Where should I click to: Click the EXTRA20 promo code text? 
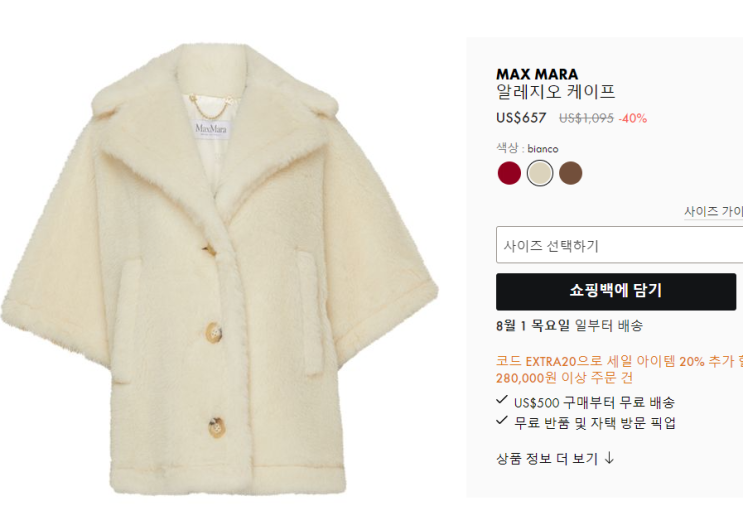[551, 362]
